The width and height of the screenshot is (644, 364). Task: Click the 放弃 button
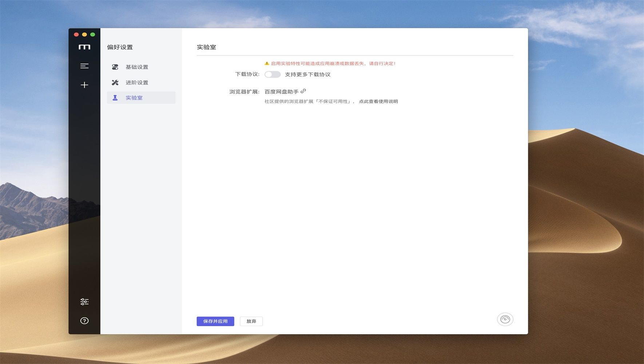click(251, 321)
